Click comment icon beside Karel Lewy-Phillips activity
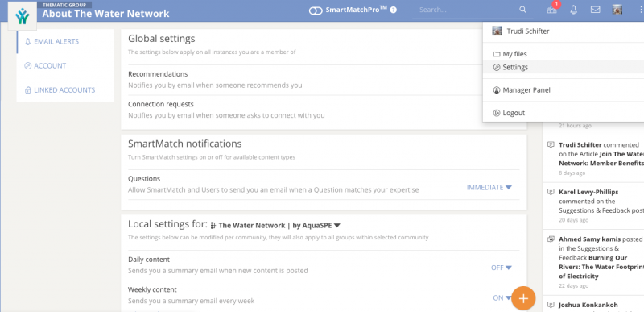The width and height of the screenshot is (644, 312). 551,192
